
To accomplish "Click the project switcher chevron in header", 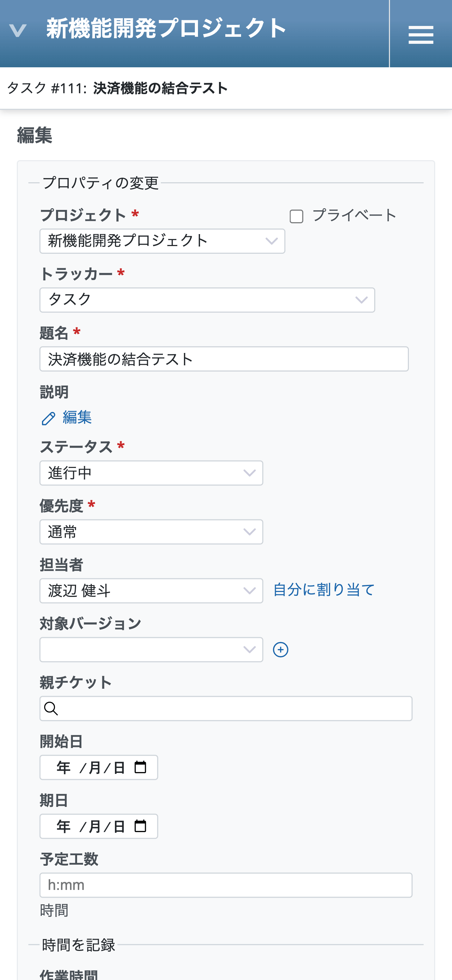I will point(18,30).
